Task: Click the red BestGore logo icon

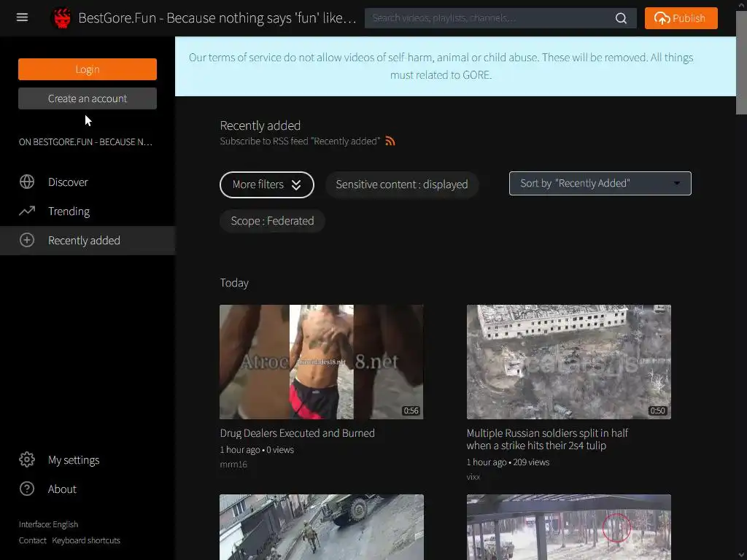Action: [61, 18]
